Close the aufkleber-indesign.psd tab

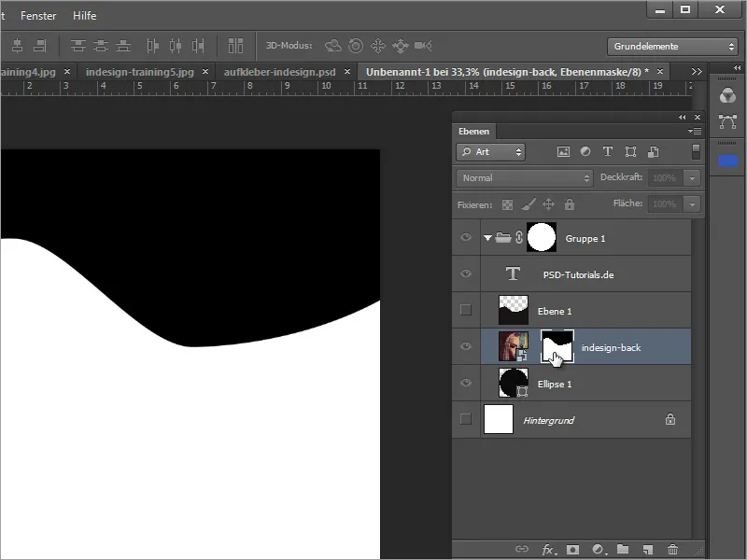point(347,72)
